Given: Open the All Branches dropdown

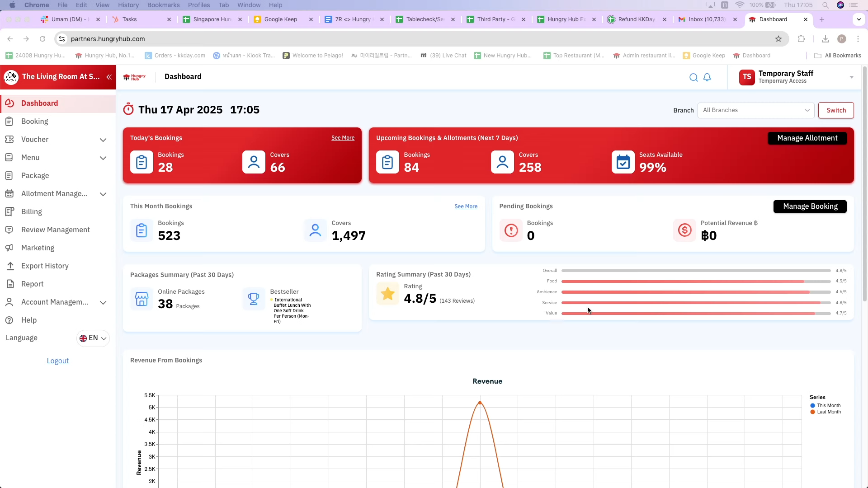Looking at the screenshot, I should click(x=755, y=110).
